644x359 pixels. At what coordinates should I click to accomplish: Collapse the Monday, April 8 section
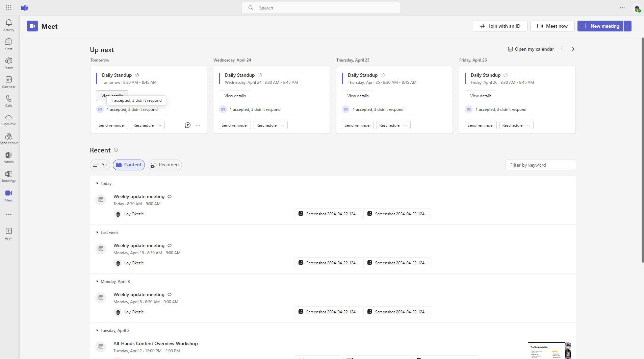point(97,282)
